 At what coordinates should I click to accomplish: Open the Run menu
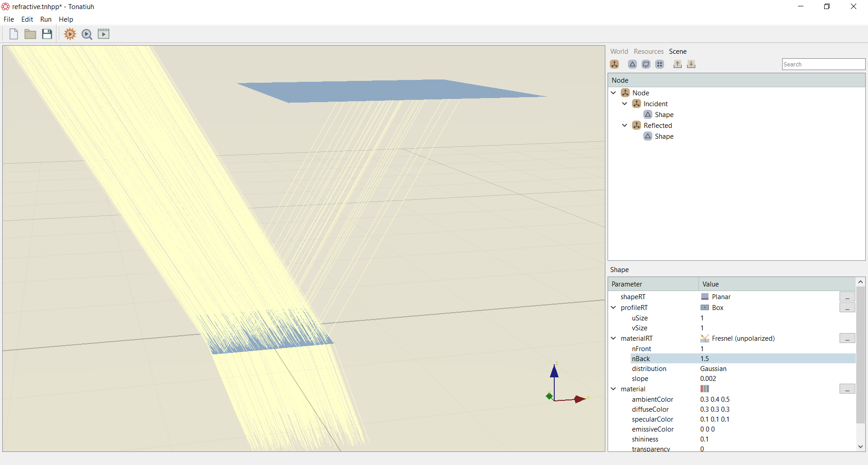coord(46,19)
